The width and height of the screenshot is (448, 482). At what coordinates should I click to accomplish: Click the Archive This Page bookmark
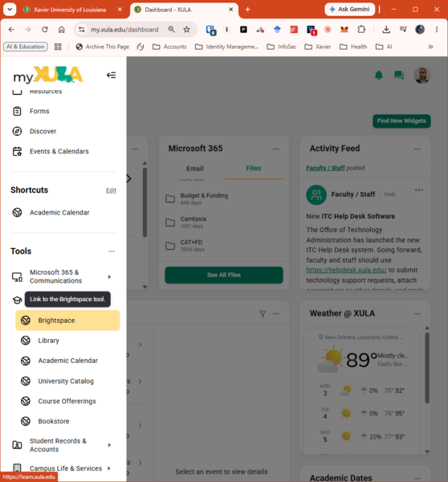(x=103, y=47)
